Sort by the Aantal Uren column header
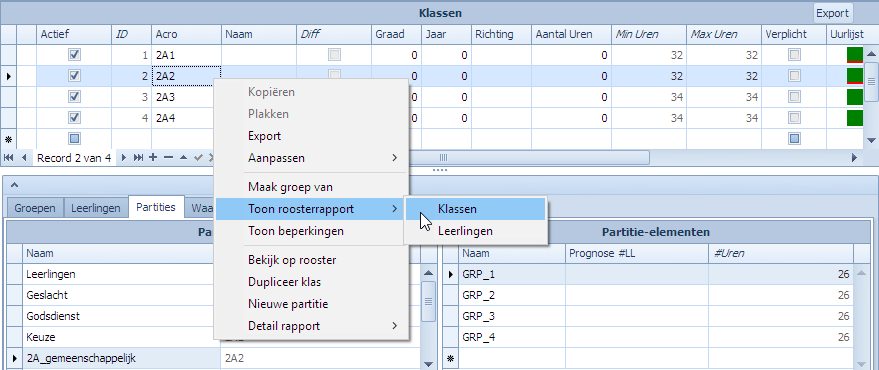 tap(571, 34)
